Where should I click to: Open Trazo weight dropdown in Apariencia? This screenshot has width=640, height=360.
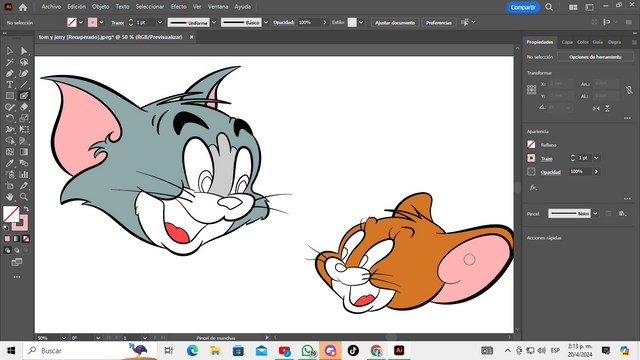coord(596,158)
